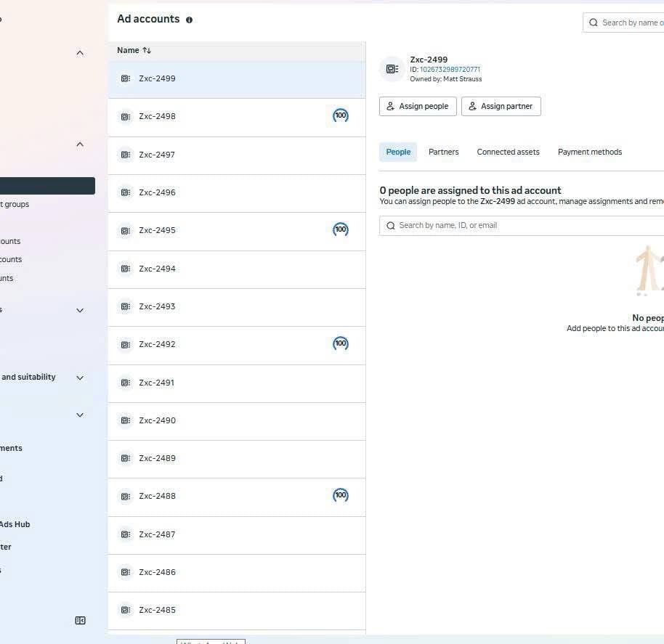The height and width of the screenshot is (644, 664).
Task: Select the Zxc-2493 ad account row
Action: 237,307
